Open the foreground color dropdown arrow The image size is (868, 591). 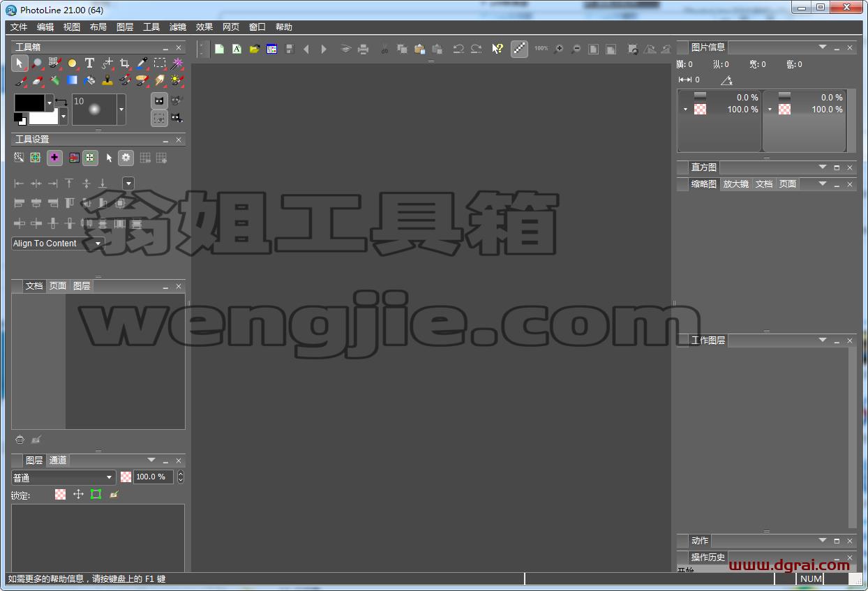point(50,103)
